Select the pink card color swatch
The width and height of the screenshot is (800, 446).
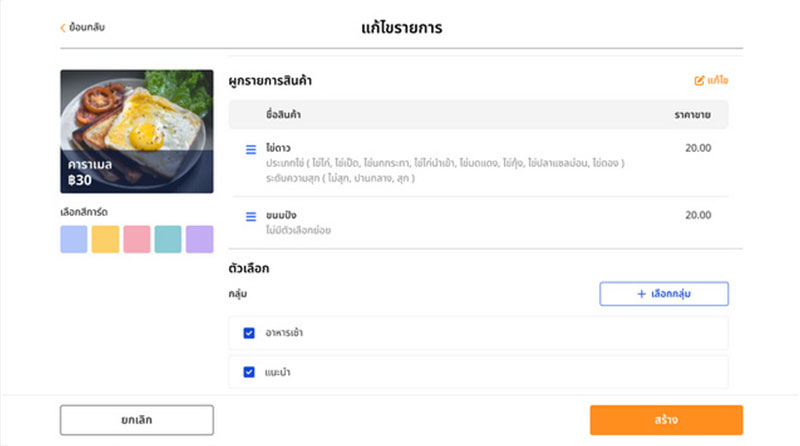(136, 239)
